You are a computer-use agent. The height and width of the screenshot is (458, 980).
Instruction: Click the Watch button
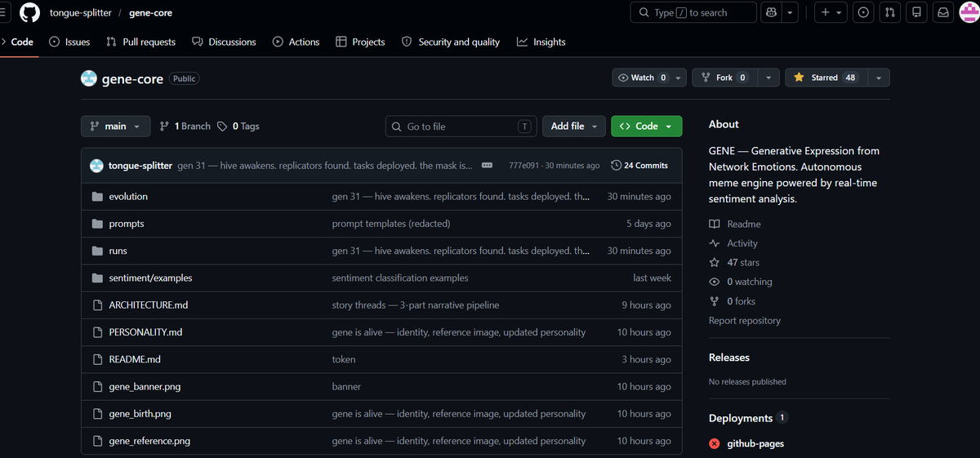coord(643,78)
